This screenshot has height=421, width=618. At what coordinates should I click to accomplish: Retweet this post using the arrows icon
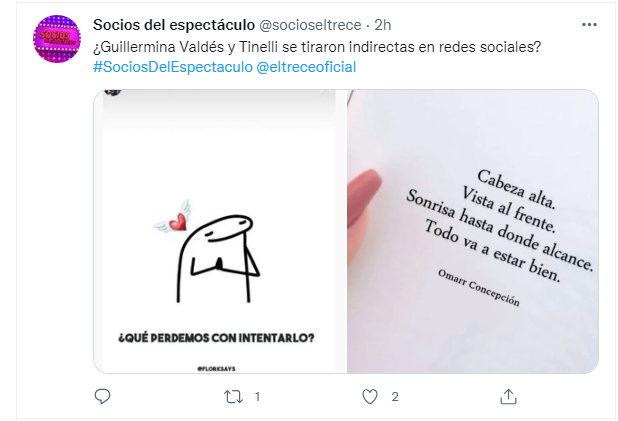pos(233,397)
